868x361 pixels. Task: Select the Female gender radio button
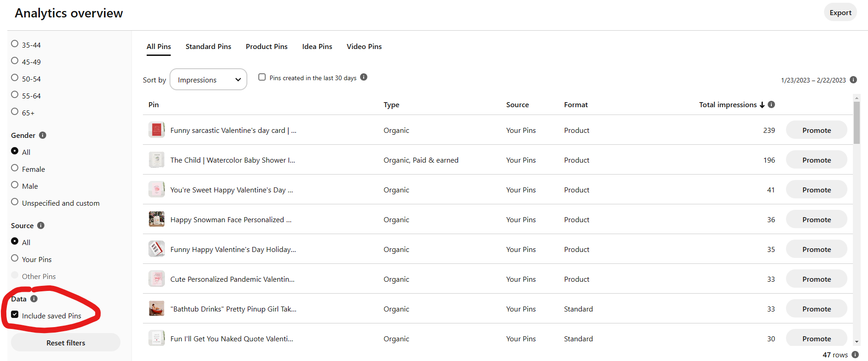[x=15, y=168]
